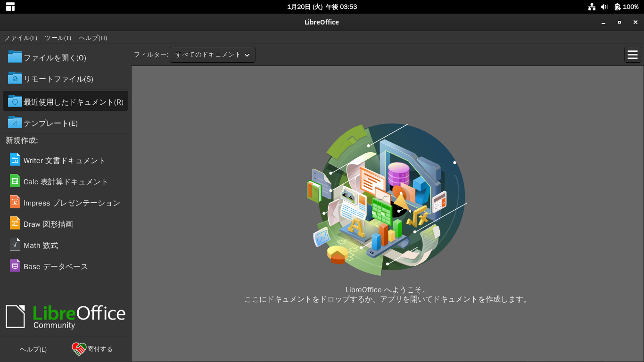Image resolution: width=644 pixels, height=362 pixels.
Task: Toggle the list/thumbnail view switcher
Action: (632, 54)
